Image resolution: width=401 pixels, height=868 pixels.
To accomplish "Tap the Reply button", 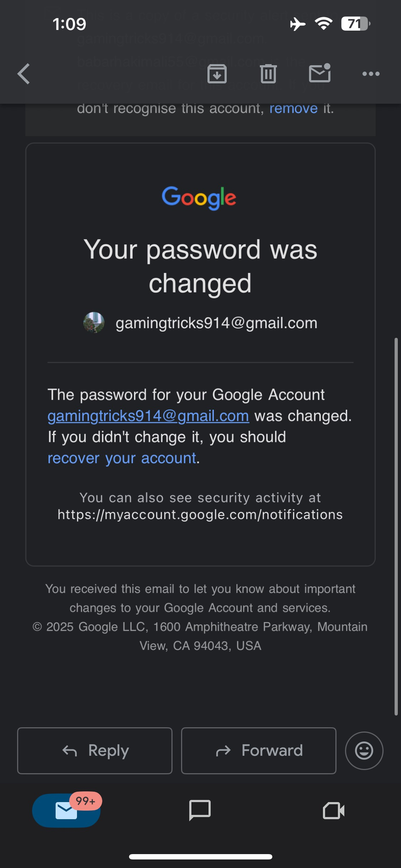I will (95, 751).
